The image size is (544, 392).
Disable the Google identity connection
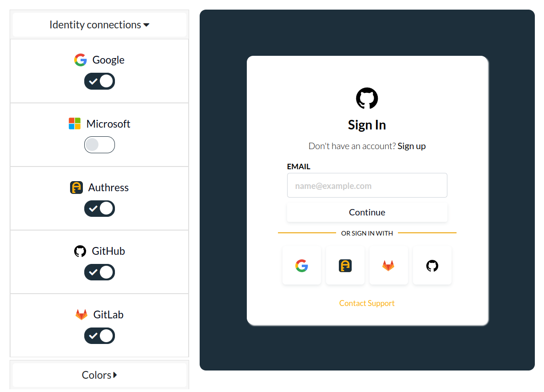pos(99,81)
